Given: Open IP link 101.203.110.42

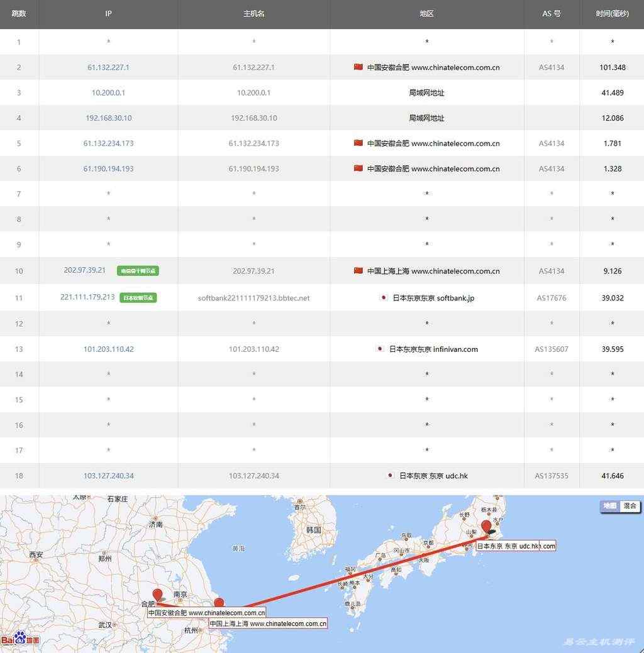Looking at the screenshot, I should point(108,349).
